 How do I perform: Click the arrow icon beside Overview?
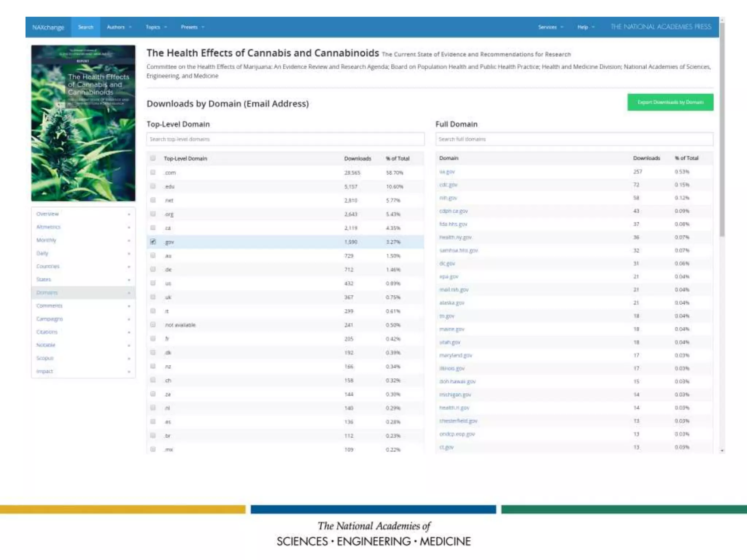[129, 214]
